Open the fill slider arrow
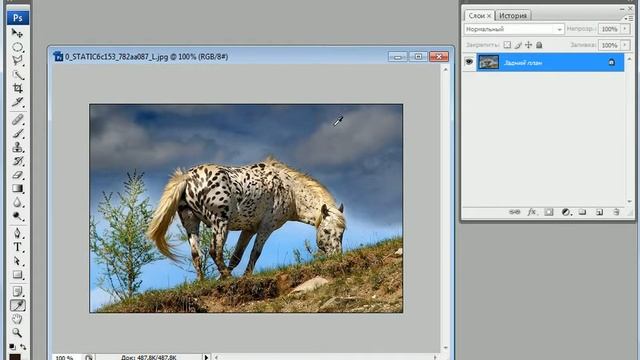The height and width of the screenshot is (360, 640). [625, 45]
